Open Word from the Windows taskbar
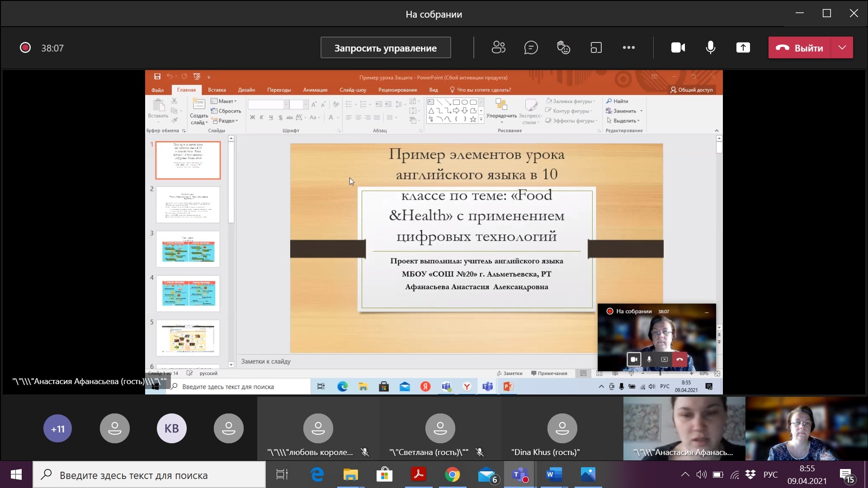This screenshot has height=488, width=868. pyautogui.click(x=554, y=474)
